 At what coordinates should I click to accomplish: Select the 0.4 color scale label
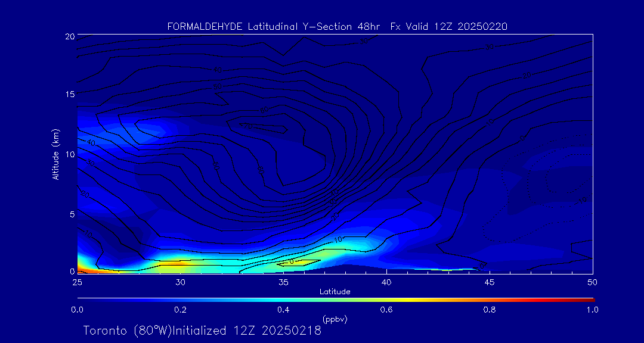(283, 310)
